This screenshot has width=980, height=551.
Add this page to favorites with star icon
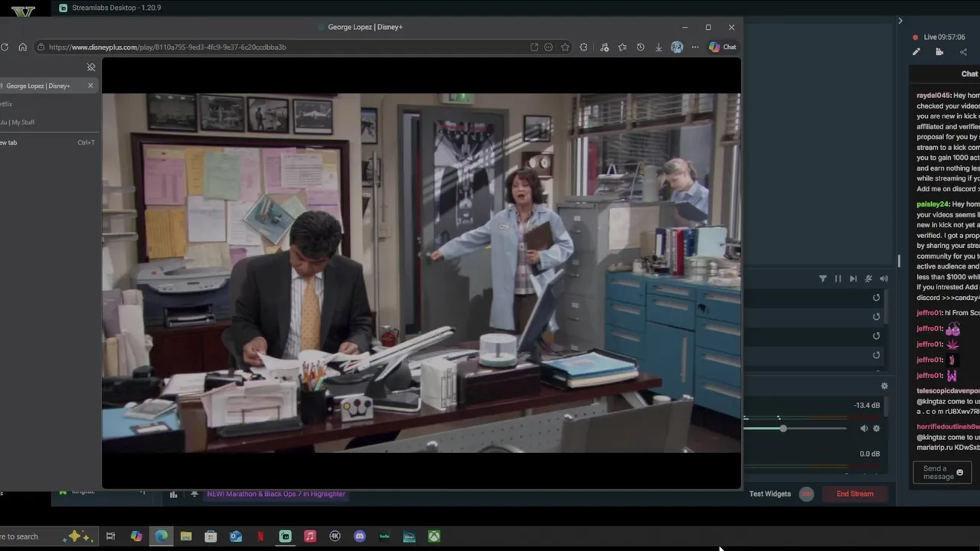pos(565,47)
